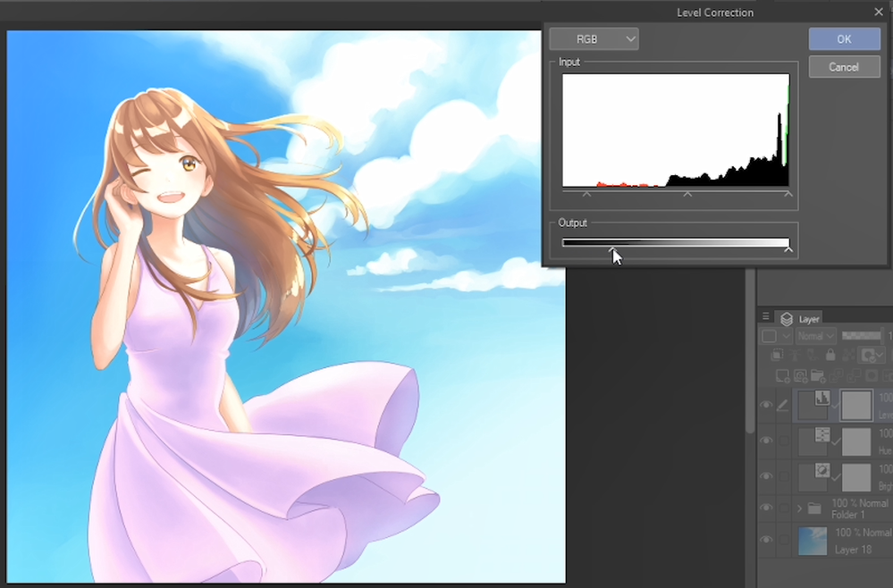Hide the Folder 1 layer
893x588 pixels.
767,508
